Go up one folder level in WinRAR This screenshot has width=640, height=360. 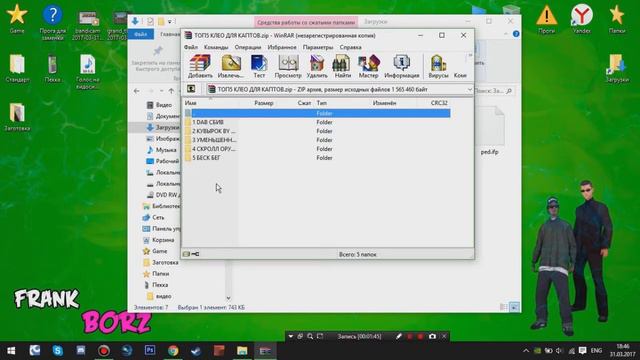click(x=191, y=89)
